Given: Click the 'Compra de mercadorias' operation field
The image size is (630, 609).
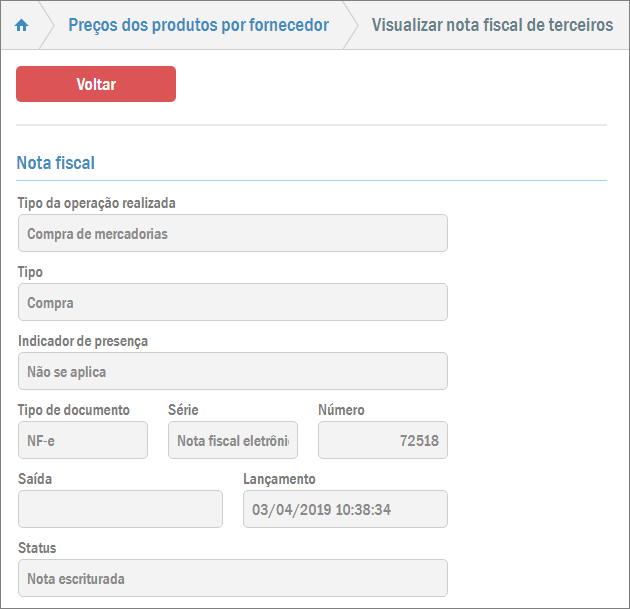Looking at the screenshot, I should pos(232,234).
